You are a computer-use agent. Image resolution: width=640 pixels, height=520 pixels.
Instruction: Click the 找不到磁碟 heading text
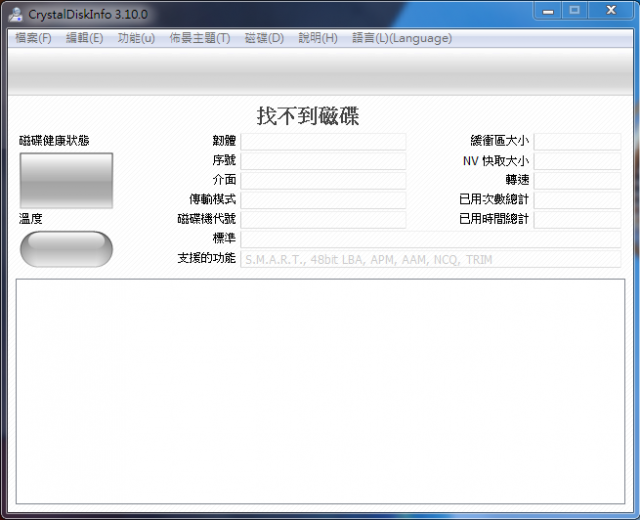tap(308, 116)
